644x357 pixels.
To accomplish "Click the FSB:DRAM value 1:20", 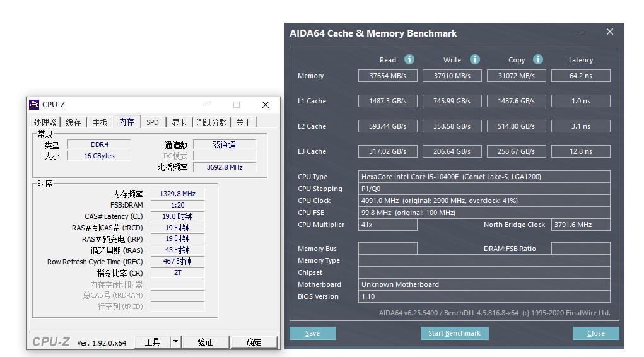I will (177, 205).
